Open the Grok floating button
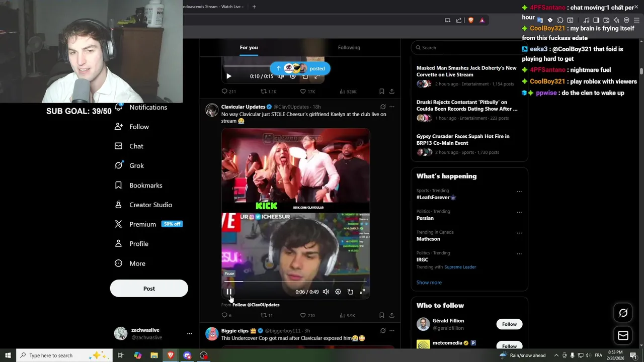This screenshot has height=362, width=644. tap(623, 313)
